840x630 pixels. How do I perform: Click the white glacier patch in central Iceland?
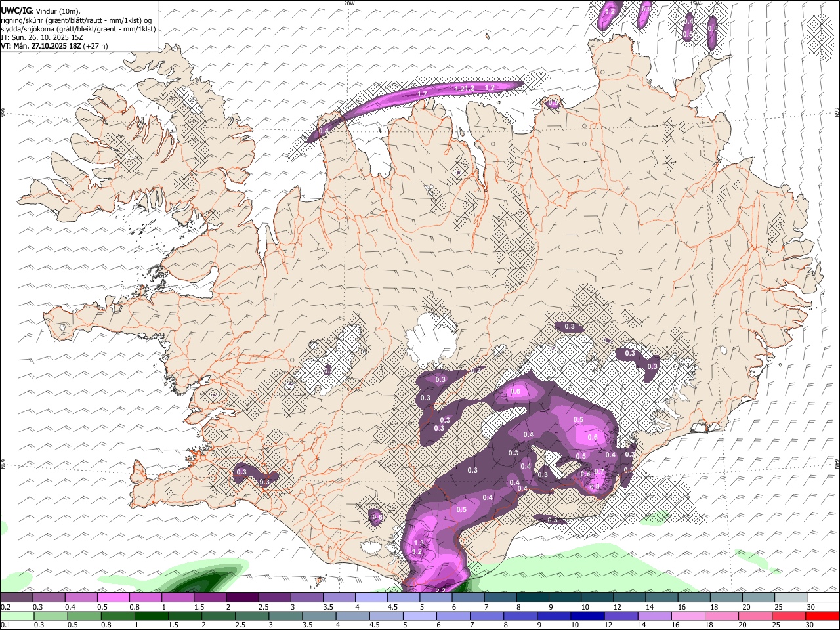[x=431, y=340]
